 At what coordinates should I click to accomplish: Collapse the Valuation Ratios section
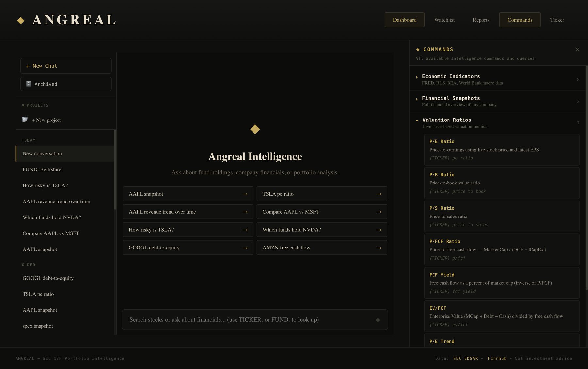point(497,123)
